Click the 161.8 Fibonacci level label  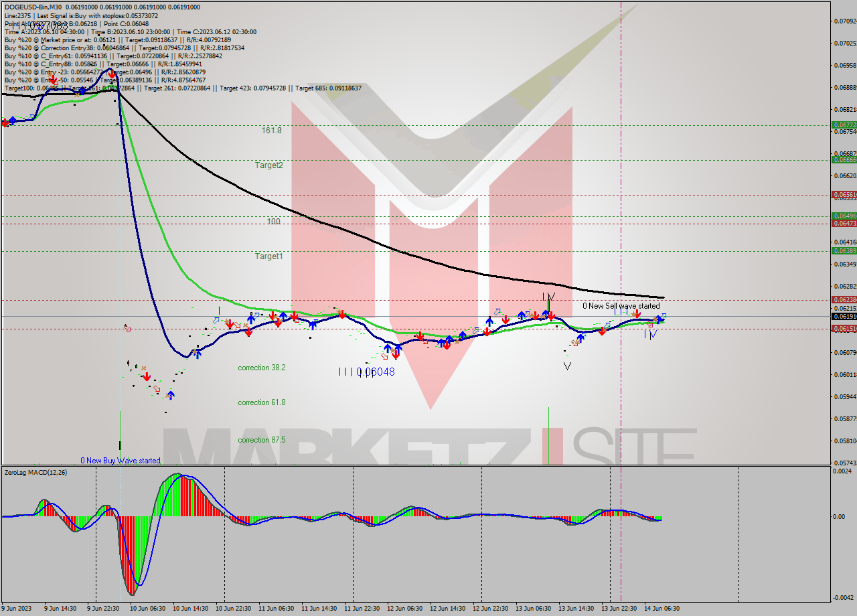pyautogui.click(x=271, y=131)
